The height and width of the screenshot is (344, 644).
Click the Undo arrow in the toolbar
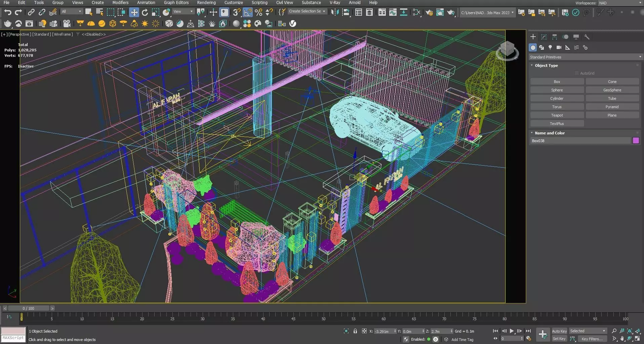[x=8, y=12]
